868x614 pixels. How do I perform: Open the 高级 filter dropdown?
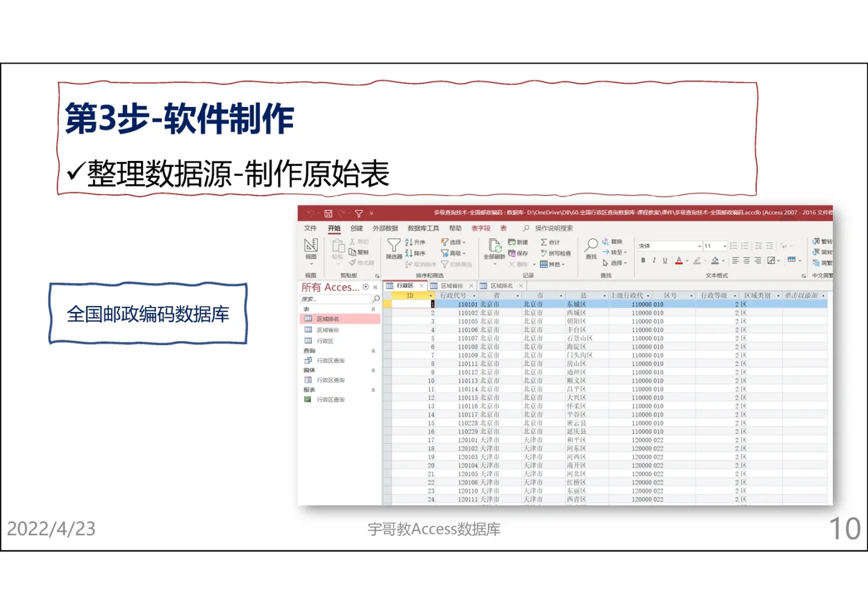453,253
